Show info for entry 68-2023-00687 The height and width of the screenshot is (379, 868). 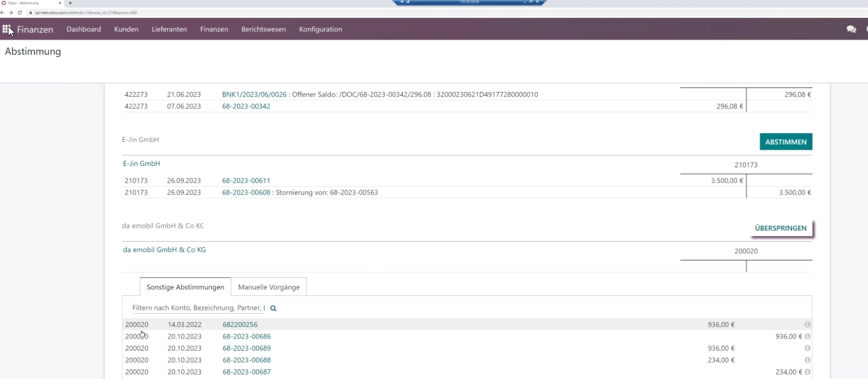[807, 372]
